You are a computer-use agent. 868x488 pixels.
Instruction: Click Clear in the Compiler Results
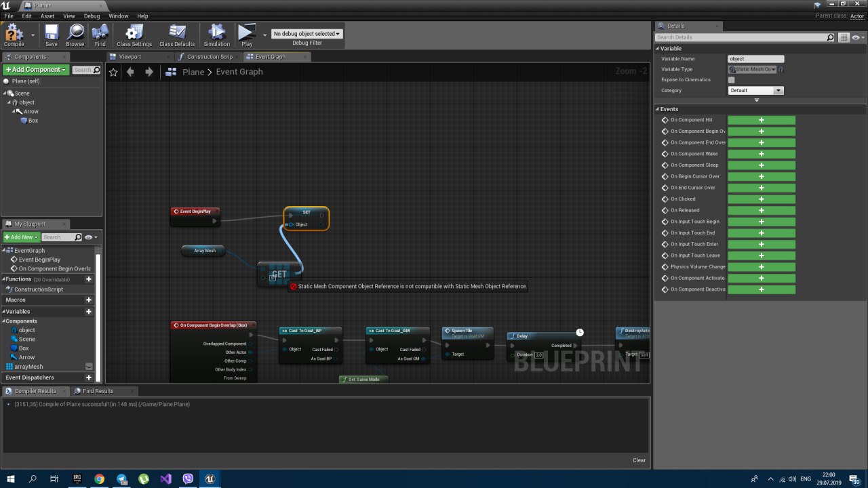click(x=639, y=460)
